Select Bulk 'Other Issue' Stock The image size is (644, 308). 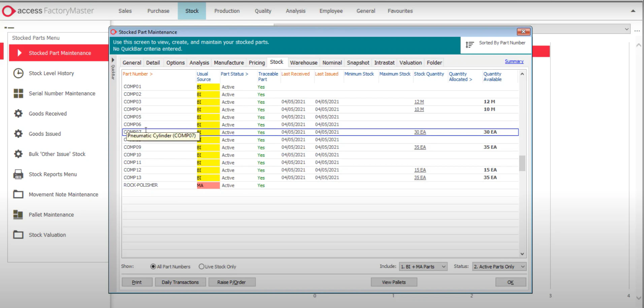57,154
